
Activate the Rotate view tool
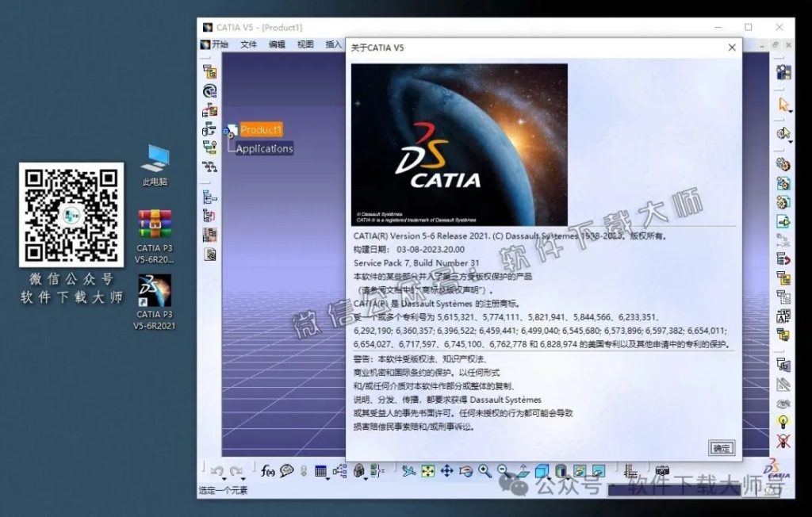[465, 471]
